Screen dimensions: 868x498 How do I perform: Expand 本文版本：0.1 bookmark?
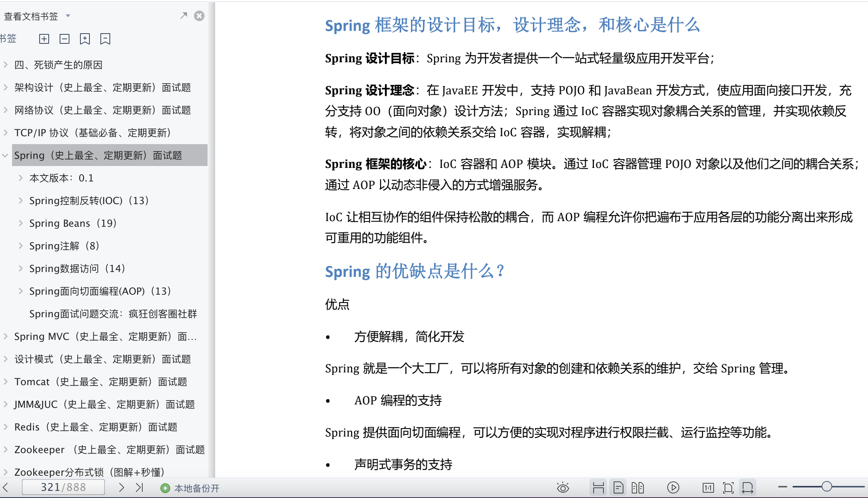coord(21,178)
